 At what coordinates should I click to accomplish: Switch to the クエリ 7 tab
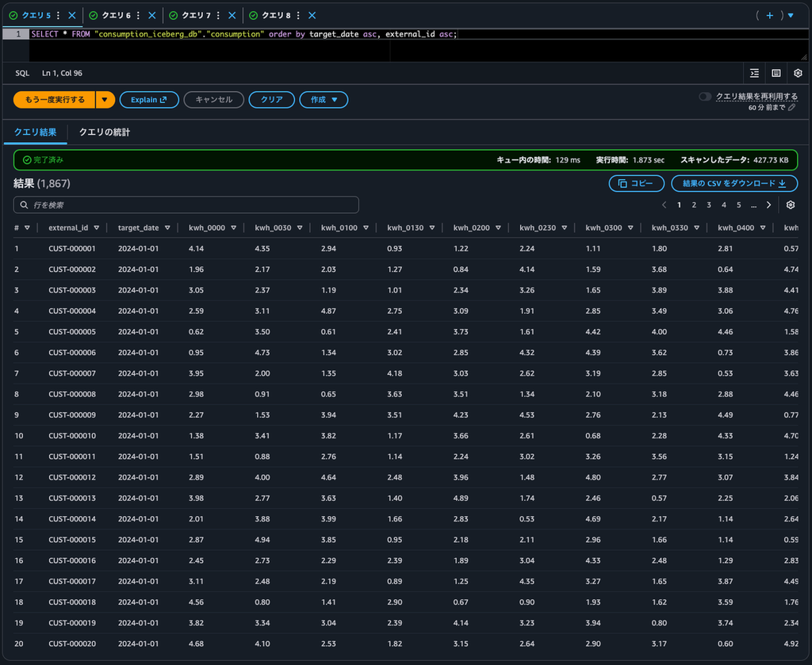[197, 16]
